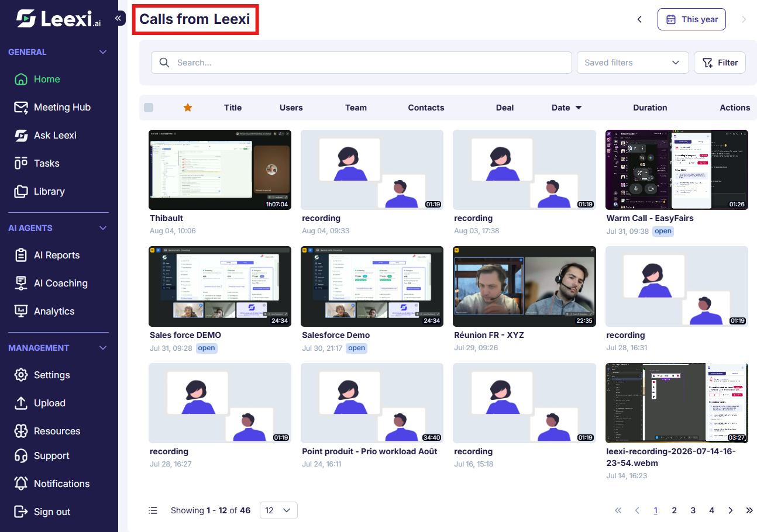The width and height of the screenshot is (757, 532).
Task: Tick the select-all checkbox in table header
Action: tap(149, 108)
